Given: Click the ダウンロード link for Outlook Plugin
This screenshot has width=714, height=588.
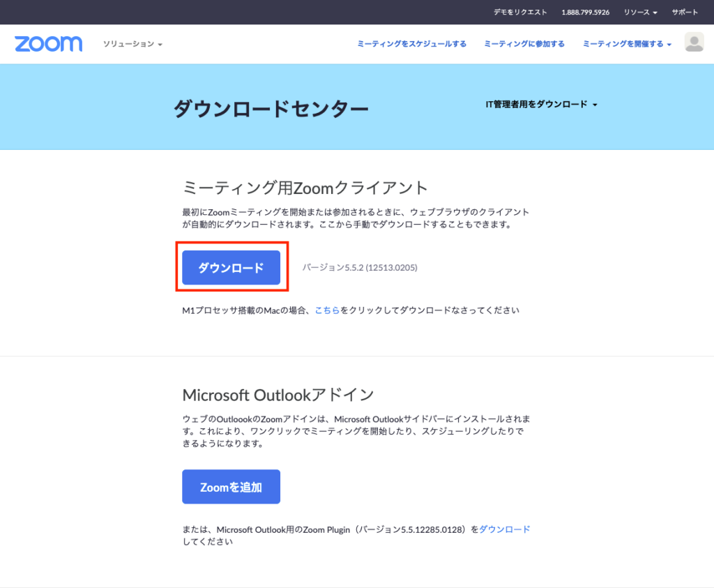Looking at the screenshot, I should coord(505,529).
